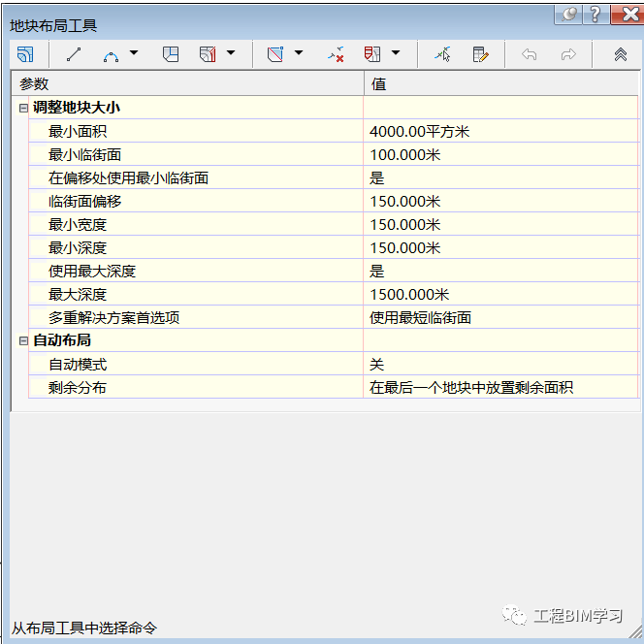Close the 地块布局工具 window
The width and height of the screenshot is (644, 644).
[628, 15]
